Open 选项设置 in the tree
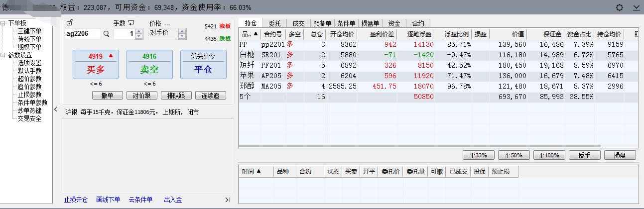 coord(30,63)
